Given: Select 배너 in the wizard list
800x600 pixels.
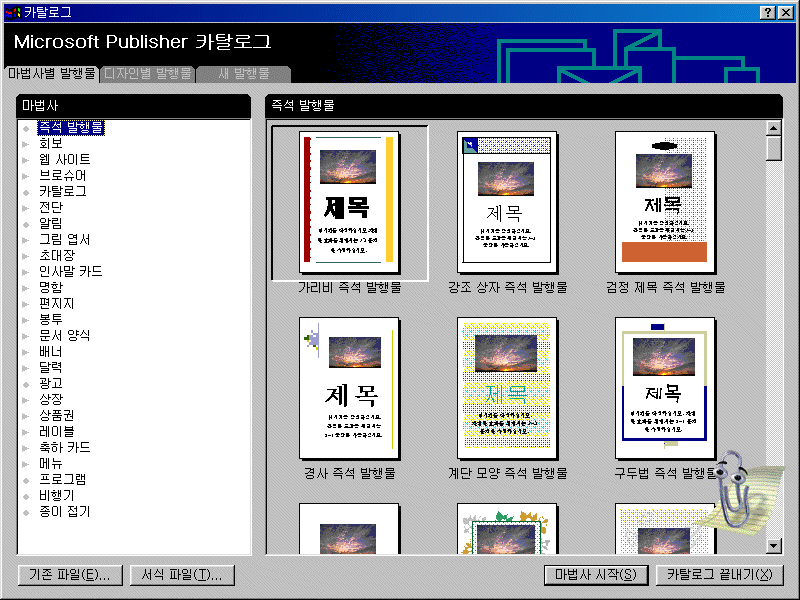Looking at the screenshot, I should 51,352.
